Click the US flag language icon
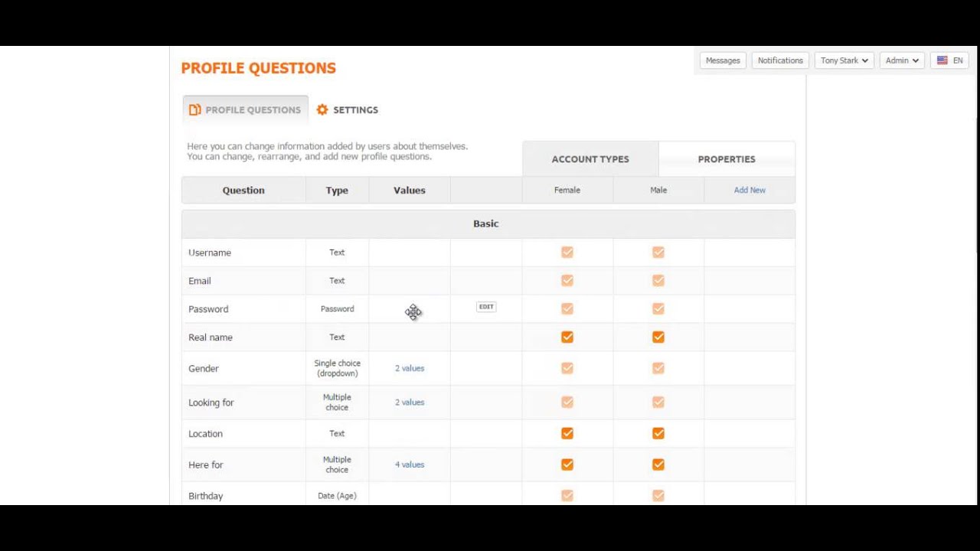980x551 pixels. point(942,60)
